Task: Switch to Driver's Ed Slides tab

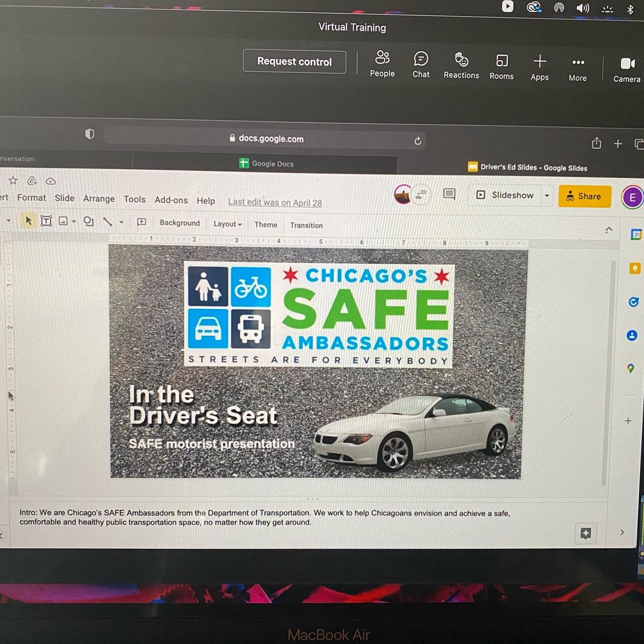Action: coord(528,167)
